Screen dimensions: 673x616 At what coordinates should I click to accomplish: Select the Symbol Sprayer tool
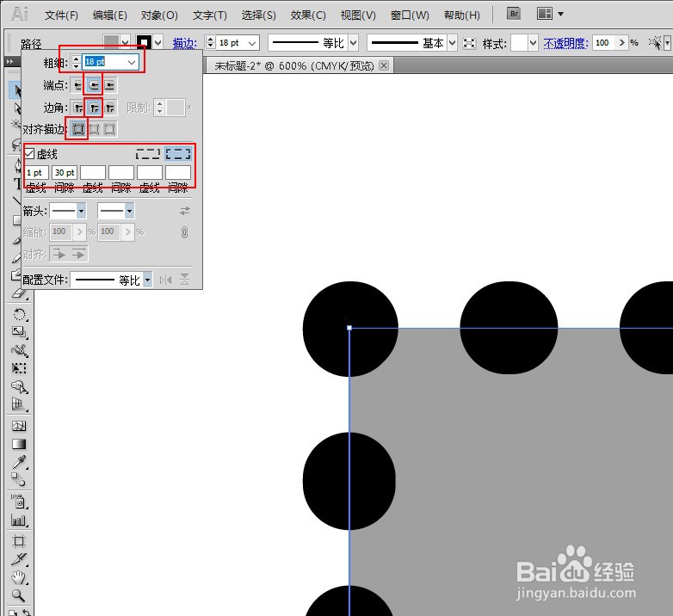(x=19, y=502)
